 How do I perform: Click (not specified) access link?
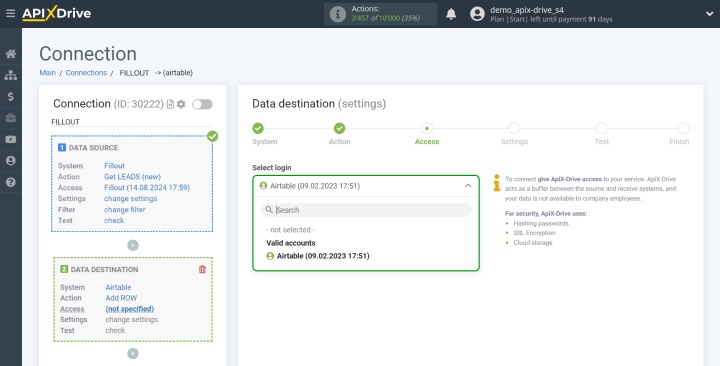pos(129,309)
